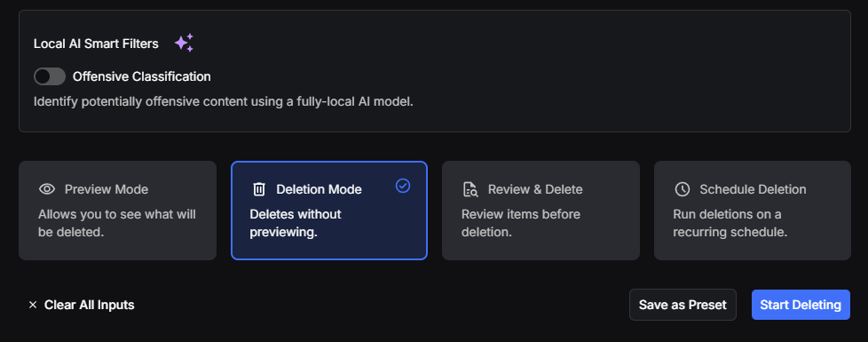Click the document search icon in Review & Delete
Image resolution: width=868 pixels, height=342 pixels.
(x=470, y=189)
